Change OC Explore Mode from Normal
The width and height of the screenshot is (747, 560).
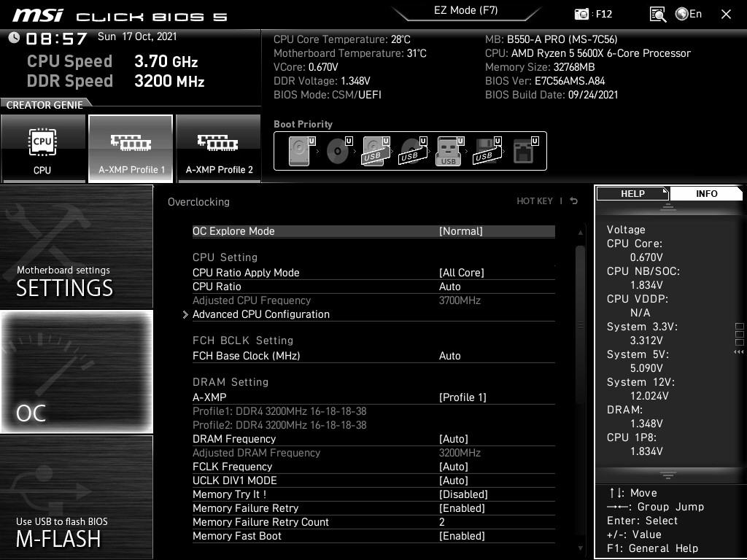pyautogui.click(x=373, y=231)
